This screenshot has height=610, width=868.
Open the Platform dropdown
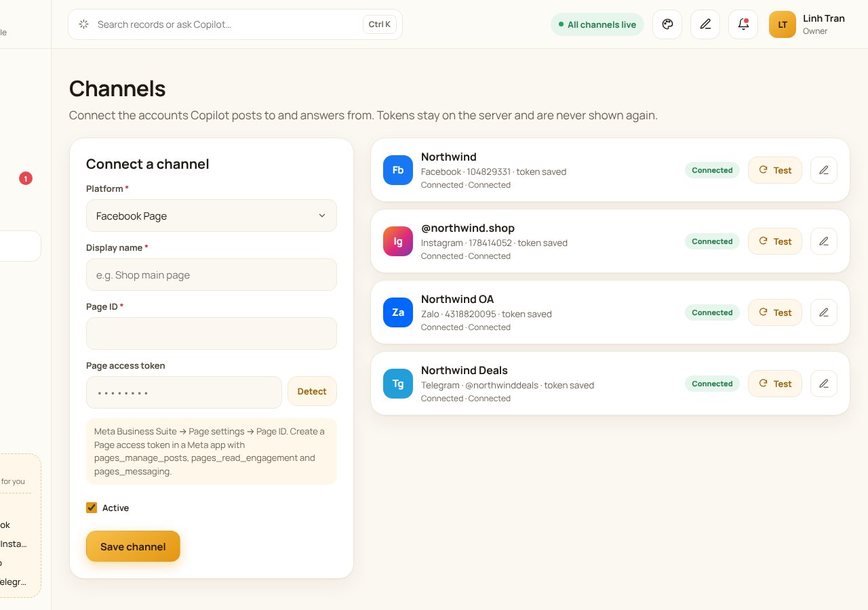click(212, 216)
